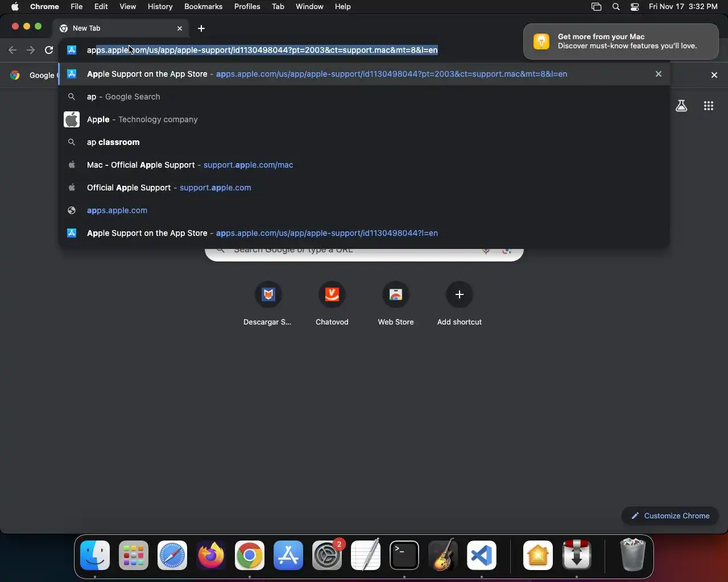Screen dimensions: 728x582
Task: Open the History menu
Action: click(x=160, y=6)
